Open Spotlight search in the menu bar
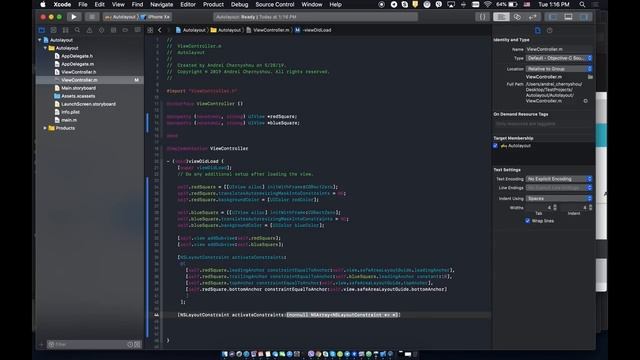Viewport: 640px width, 360px height. pos(582,4)
